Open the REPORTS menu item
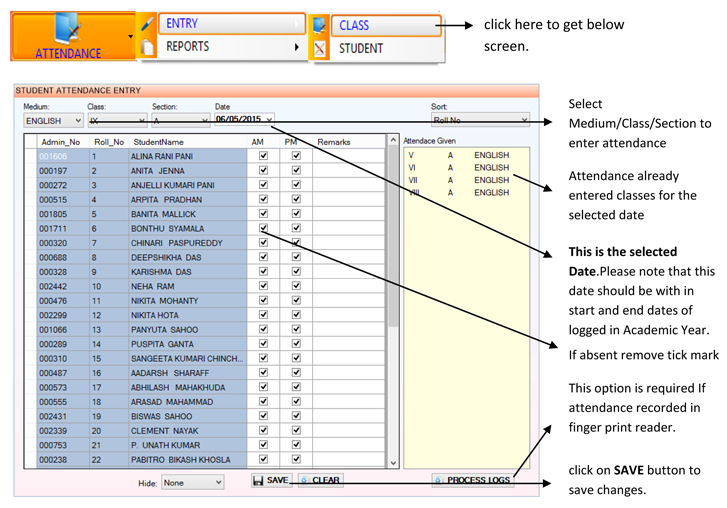 click(x=232, y=46)
